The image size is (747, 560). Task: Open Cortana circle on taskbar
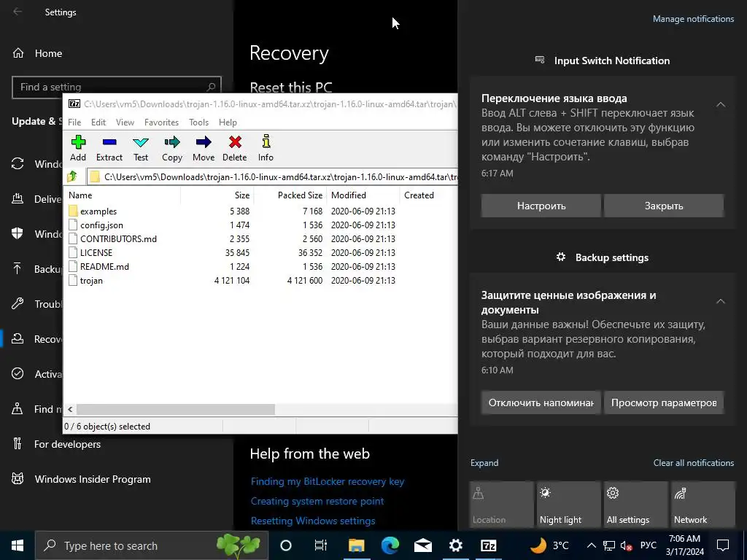click(x=286, y=545)
